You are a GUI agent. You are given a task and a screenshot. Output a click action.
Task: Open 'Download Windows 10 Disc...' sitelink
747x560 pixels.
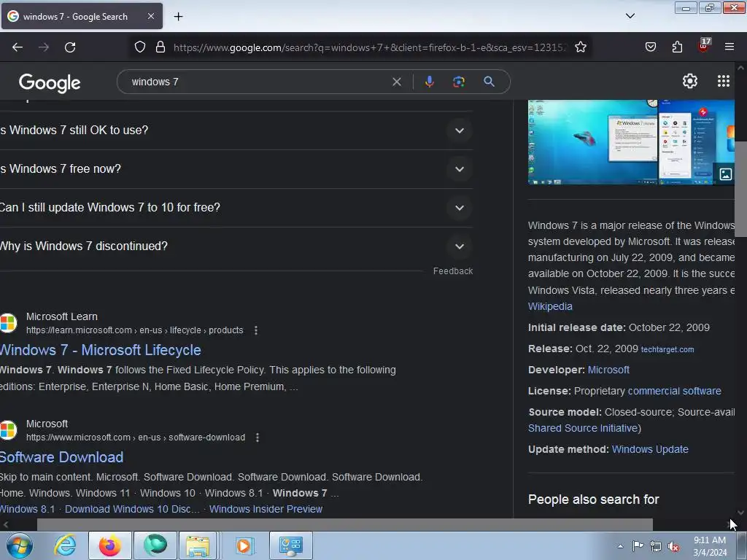pyautogui.click(x=132, y=509)
